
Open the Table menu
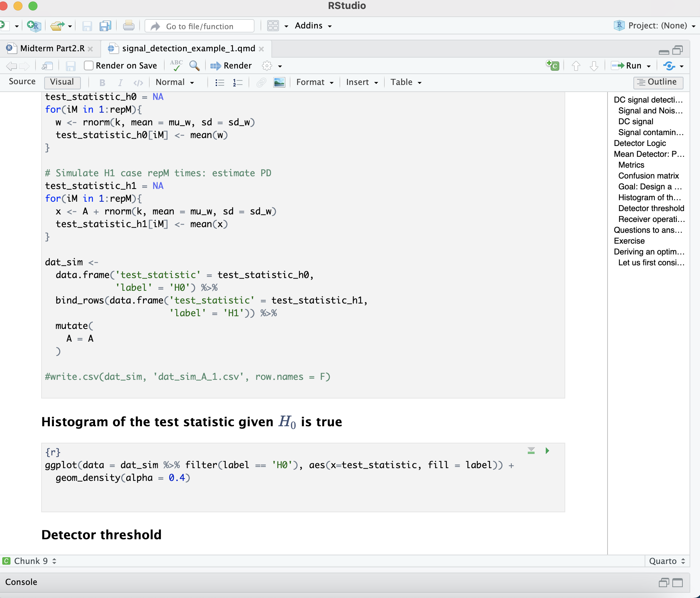point(406,82)
